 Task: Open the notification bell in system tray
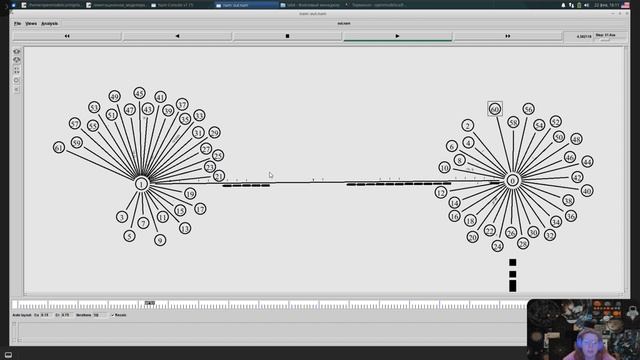click(563, 5)
